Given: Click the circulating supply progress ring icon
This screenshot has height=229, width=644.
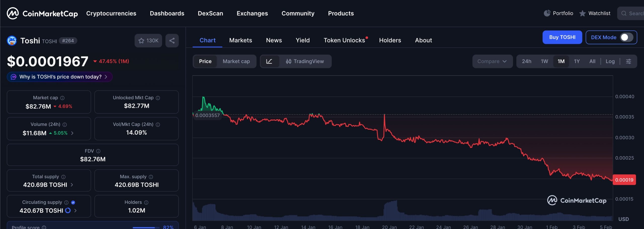Looking at the screenshot, I should point(68,210).
